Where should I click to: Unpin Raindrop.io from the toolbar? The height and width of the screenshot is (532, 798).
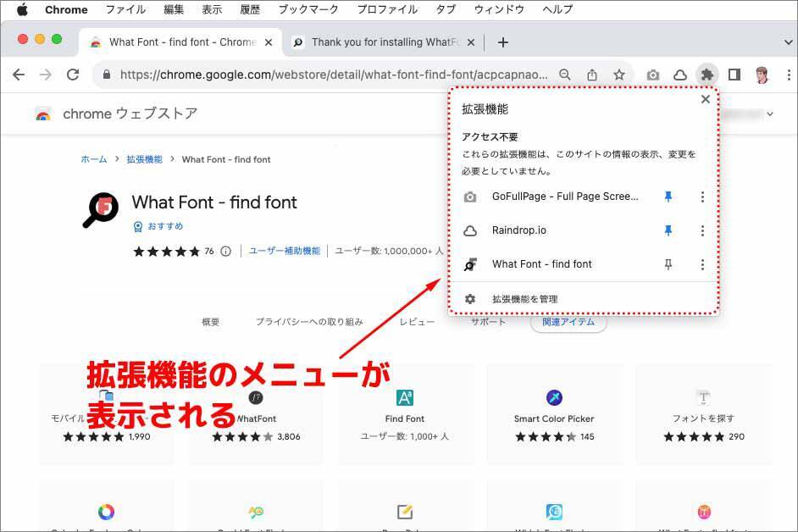click(668, 230)
